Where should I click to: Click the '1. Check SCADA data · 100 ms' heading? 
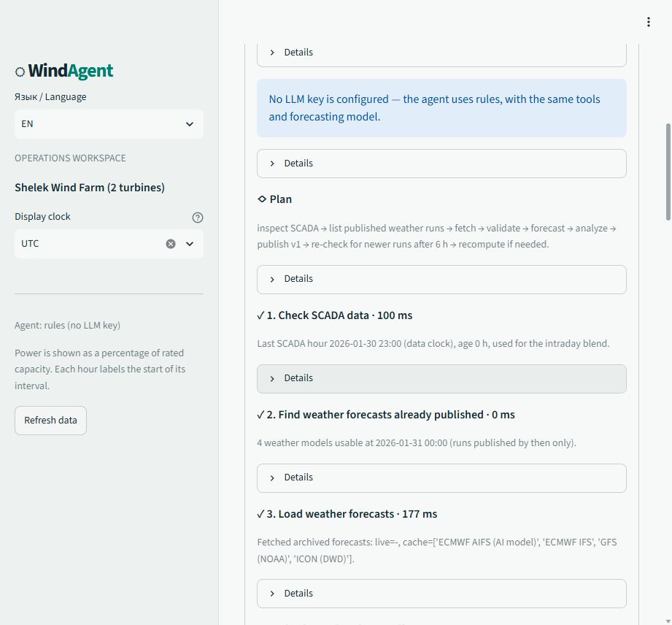click(x=335, y=315)
